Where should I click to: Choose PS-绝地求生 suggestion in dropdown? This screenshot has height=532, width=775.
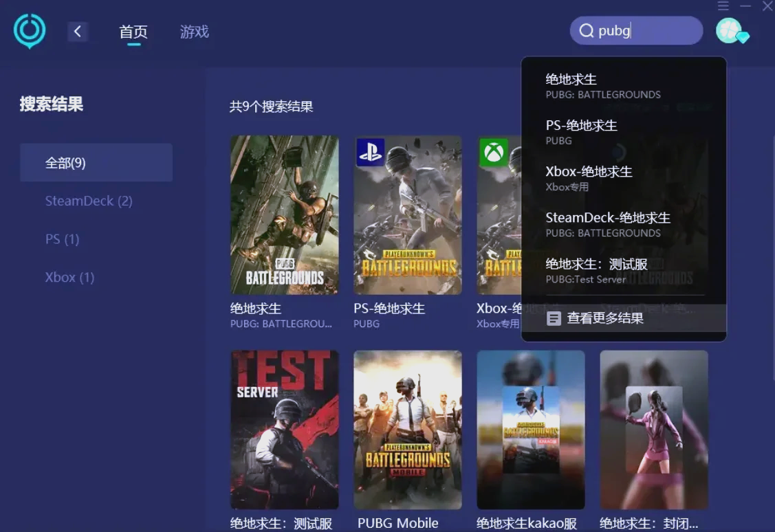[624, 133]
